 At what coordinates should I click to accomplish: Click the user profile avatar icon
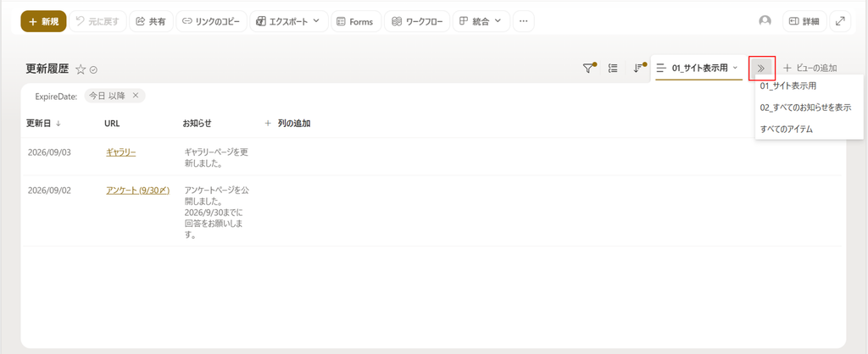click(765, 21)
